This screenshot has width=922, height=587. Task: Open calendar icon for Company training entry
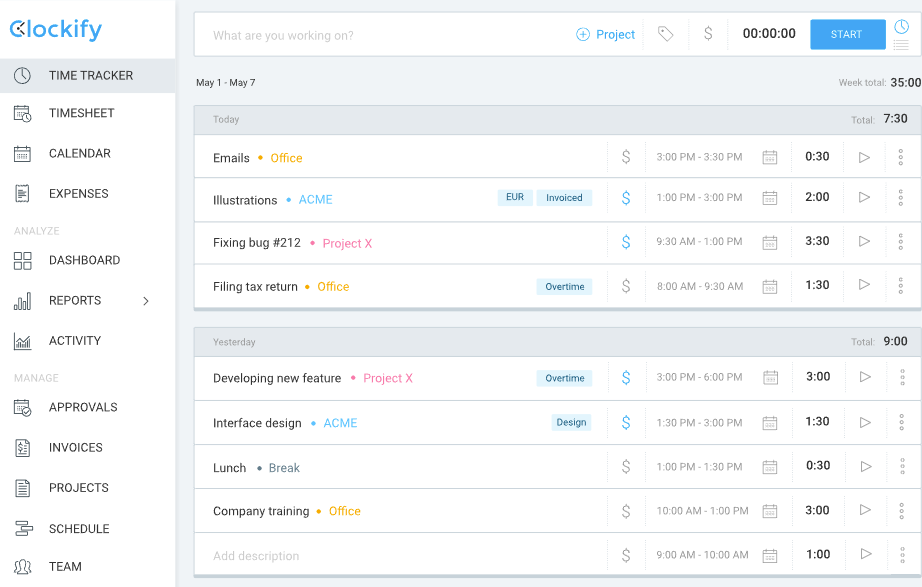point(769,511)
